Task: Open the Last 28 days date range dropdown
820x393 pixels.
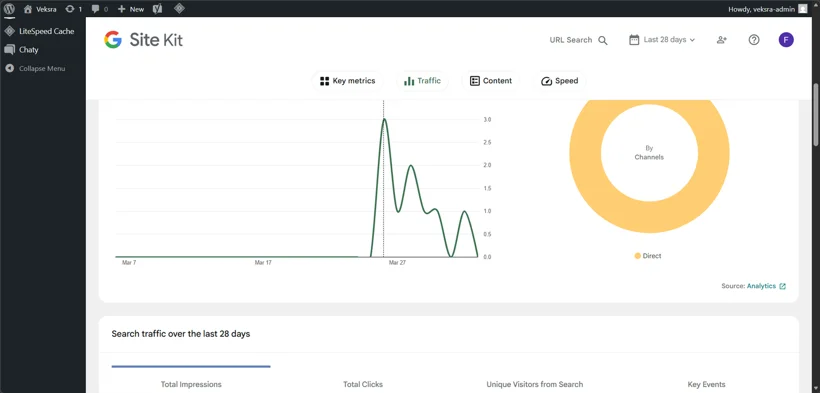Action: point(662,40)
